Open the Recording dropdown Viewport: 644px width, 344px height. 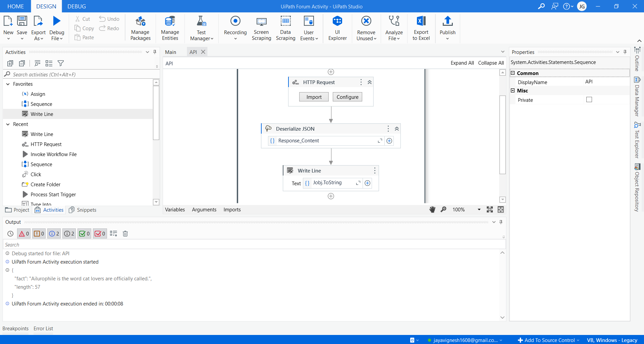point(235,39)
